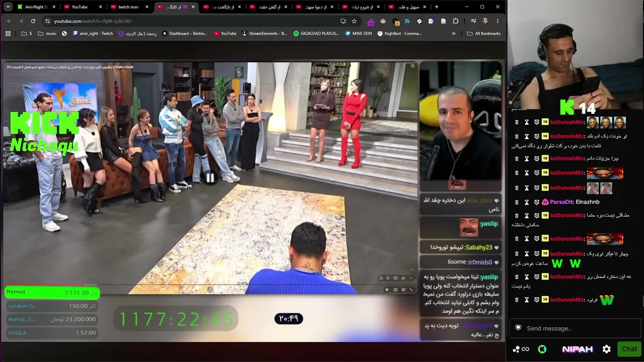This screenshot has width=644, height=362.
Task: Delete the ko0uroshMz 'فرنود' message
Action: pos(517,300)
